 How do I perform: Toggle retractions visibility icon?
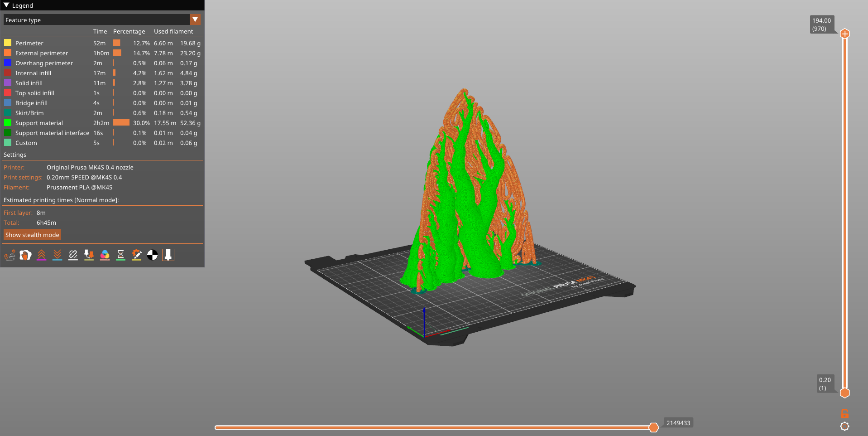42,255
